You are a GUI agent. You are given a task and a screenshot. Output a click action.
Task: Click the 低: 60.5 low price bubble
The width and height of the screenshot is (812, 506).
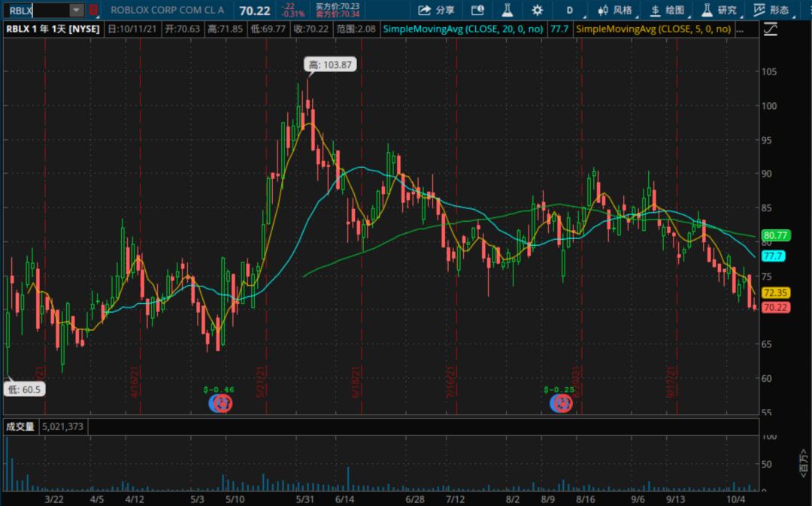coord(24,389)
